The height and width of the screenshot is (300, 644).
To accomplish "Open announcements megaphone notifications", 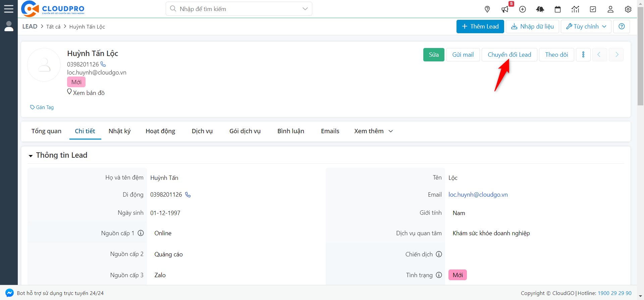I will (x=505, y=9).
